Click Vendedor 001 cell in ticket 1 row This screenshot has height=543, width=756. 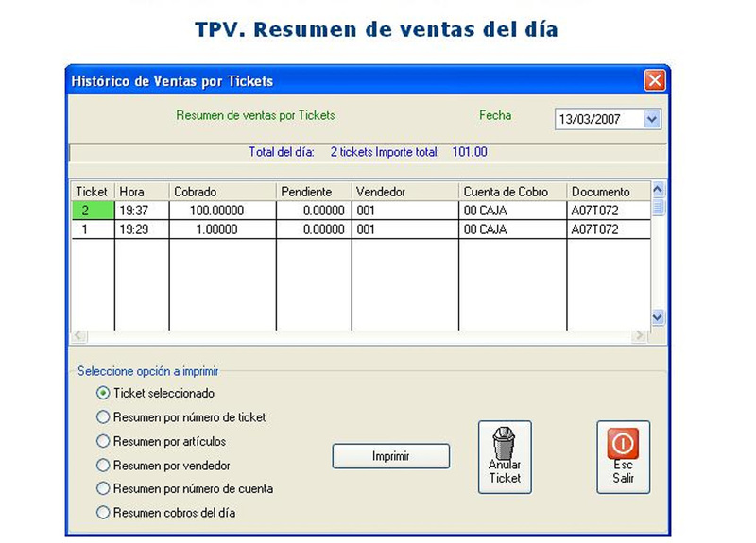point(405,229)
